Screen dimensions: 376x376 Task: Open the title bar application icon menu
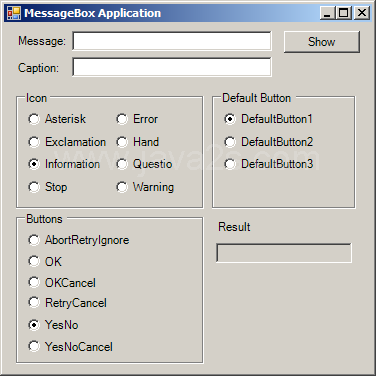[x=14, y=13]
